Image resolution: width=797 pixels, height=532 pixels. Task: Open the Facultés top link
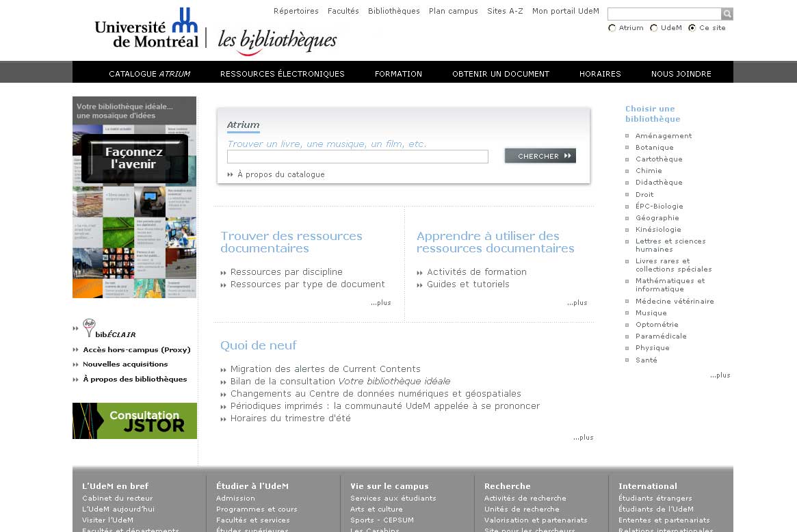point(343,11)
